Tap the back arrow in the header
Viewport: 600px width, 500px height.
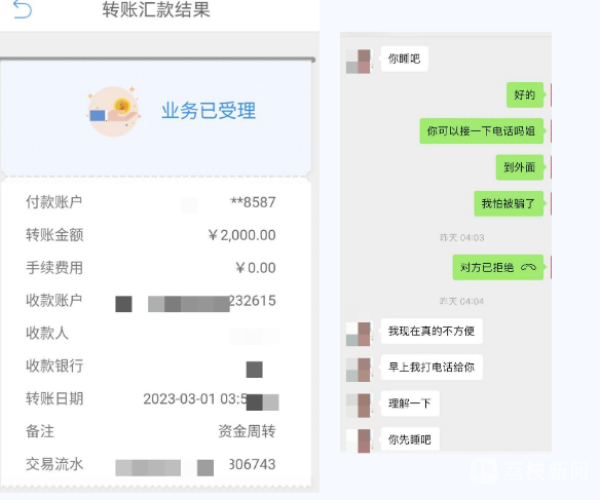click(x=21, y=10)
